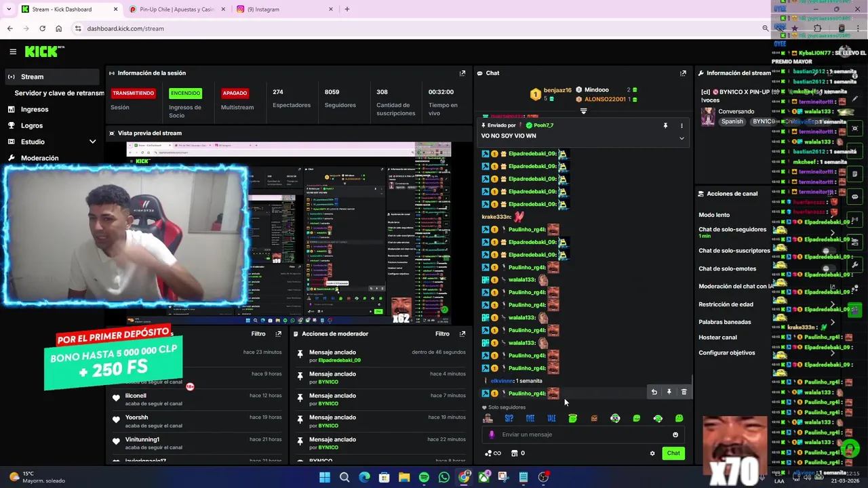The width and height of the screenshot is (868, 488).
Task: Pin the hovered Paulinho_rg4l message
Action: (669, 392)
